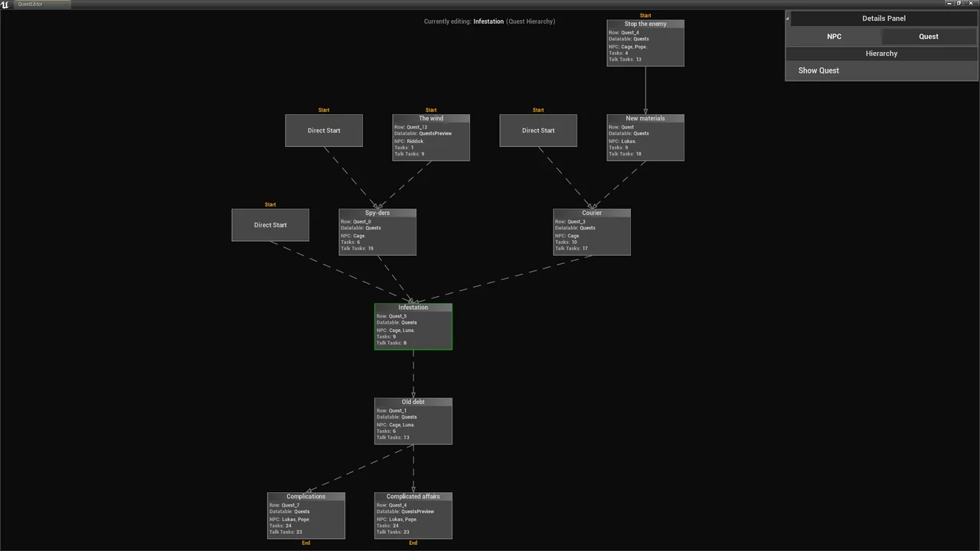This screenshot has width=980, height=551.
Task: Select the Spy-ders quest node
Action: [x=377, y=233]
